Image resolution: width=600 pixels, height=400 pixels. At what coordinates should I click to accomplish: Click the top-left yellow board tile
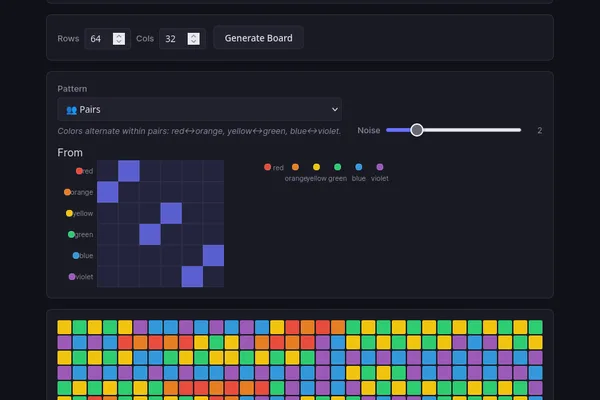point(64,327)
